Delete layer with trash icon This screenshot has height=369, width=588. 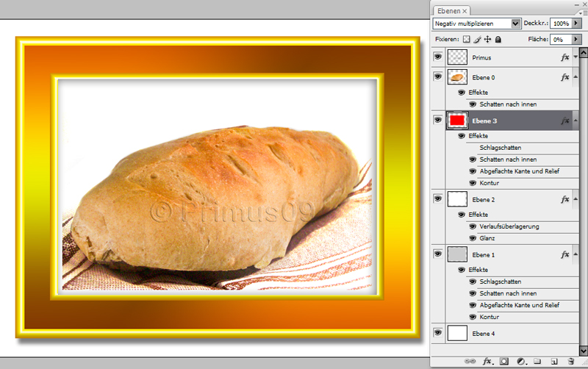[x=571, y=362]
